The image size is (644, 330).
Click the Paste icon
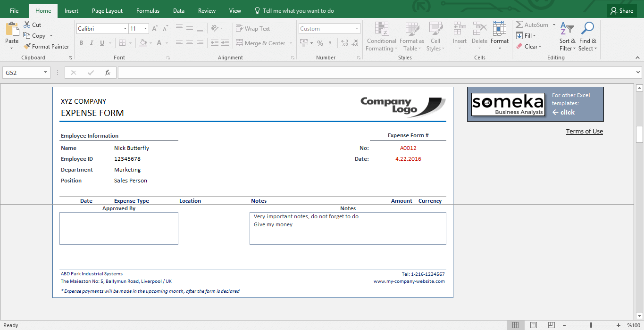click(12, 29)
